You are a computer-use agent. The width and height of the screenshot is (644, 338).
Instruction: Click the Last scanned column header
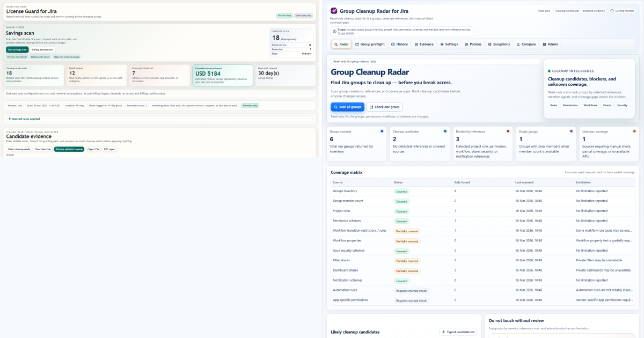[x=524, y=182]
